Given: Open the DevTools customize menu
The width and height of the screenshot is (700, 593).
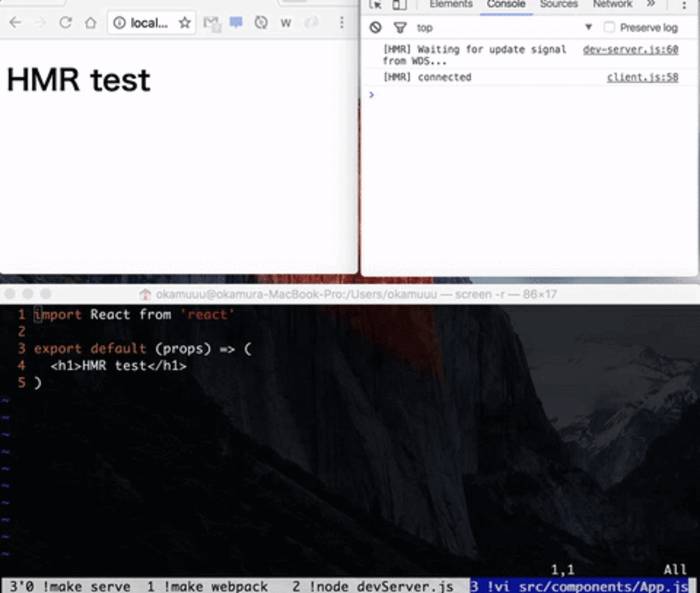Looking at the screenshot, I should click(x=684, y=5).
